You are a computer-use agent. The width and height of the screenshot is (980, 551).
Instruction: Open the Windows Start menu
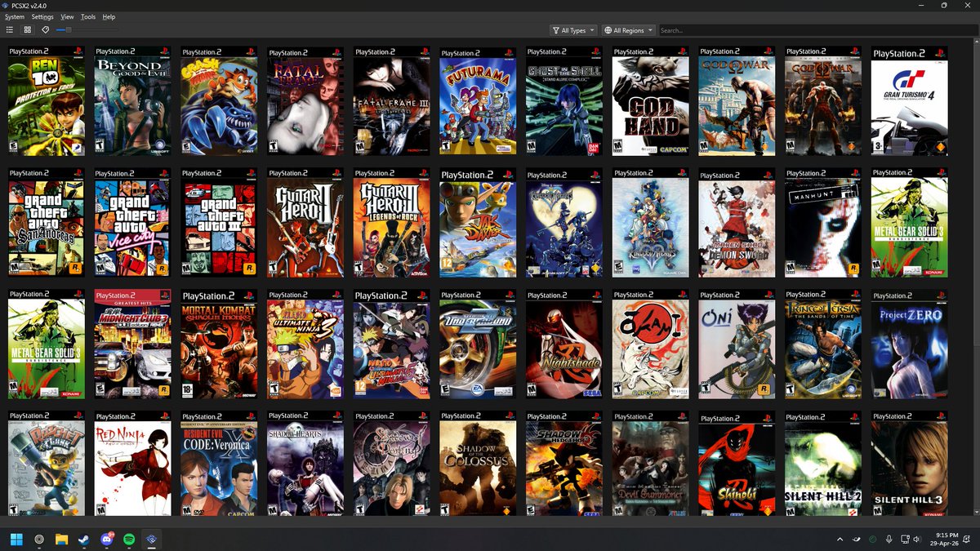click(16, 539)
